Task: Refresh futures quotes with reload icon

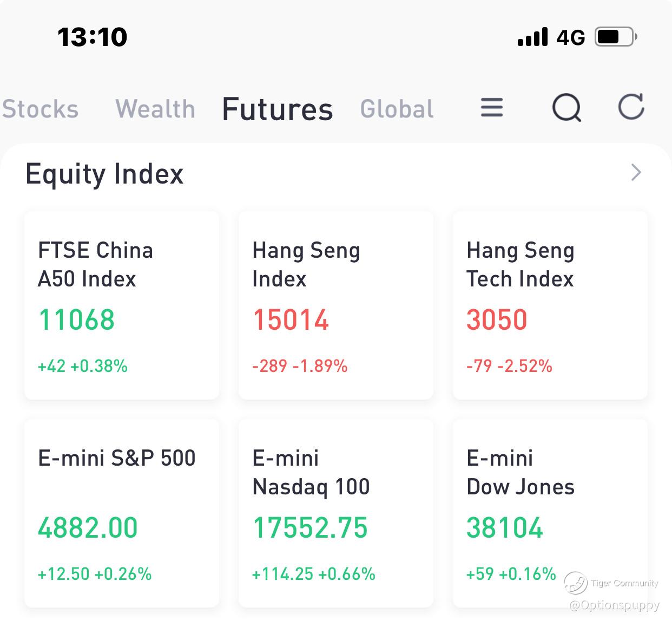Action: click(x=631, y=106)
